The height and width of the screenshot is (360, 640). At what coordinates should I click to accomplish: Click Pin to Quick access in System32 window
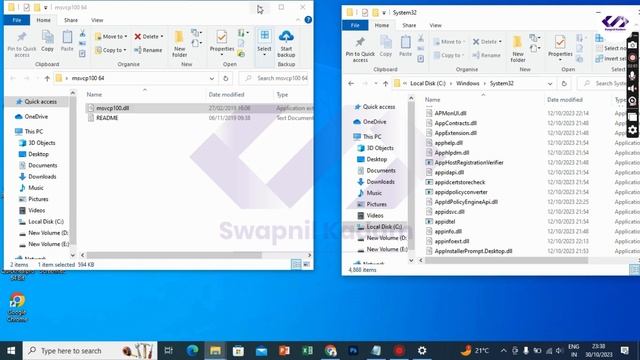(360, 49)
